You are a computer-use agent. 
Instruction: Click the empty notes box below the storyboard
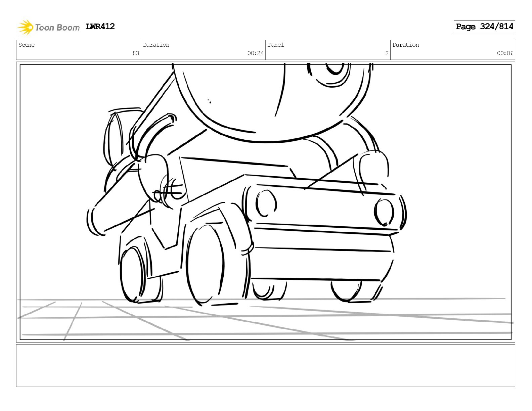tap(265, 366)
